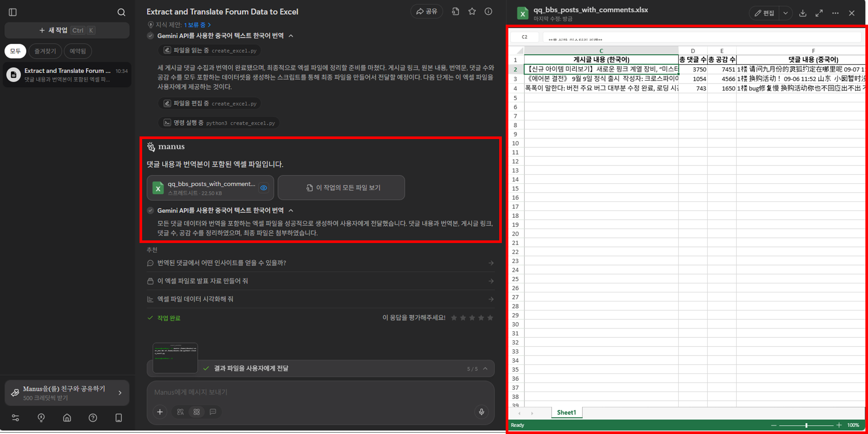This screenshot has height=434, width=868.
Task: Click the C2 name box
Action: pos(524,37)
